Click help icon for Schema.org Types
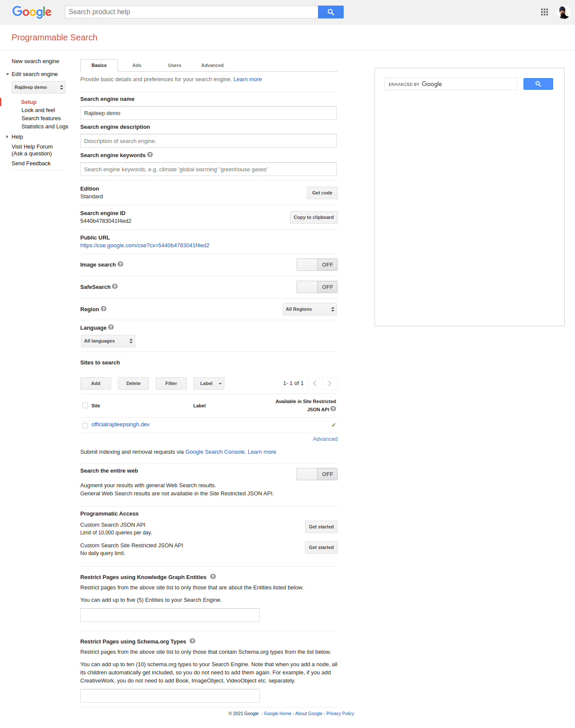 tap(192, 641)
